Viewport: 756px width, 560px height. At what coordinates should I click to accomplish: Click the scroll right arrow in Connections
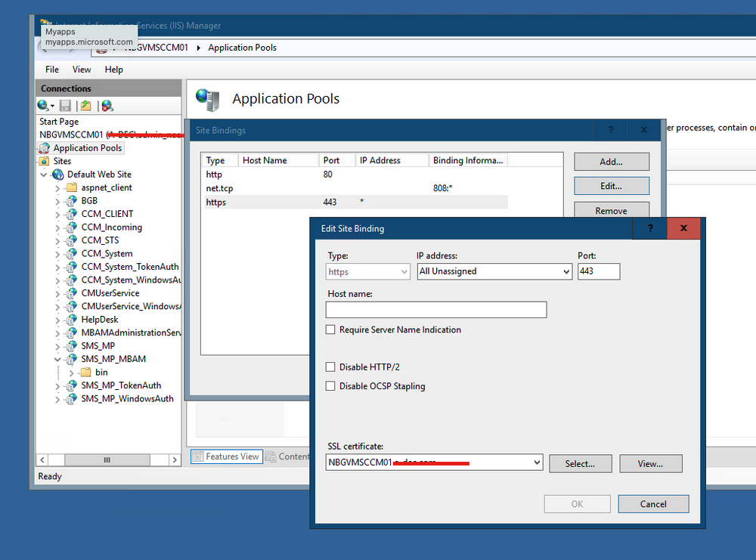coord(175,459)
